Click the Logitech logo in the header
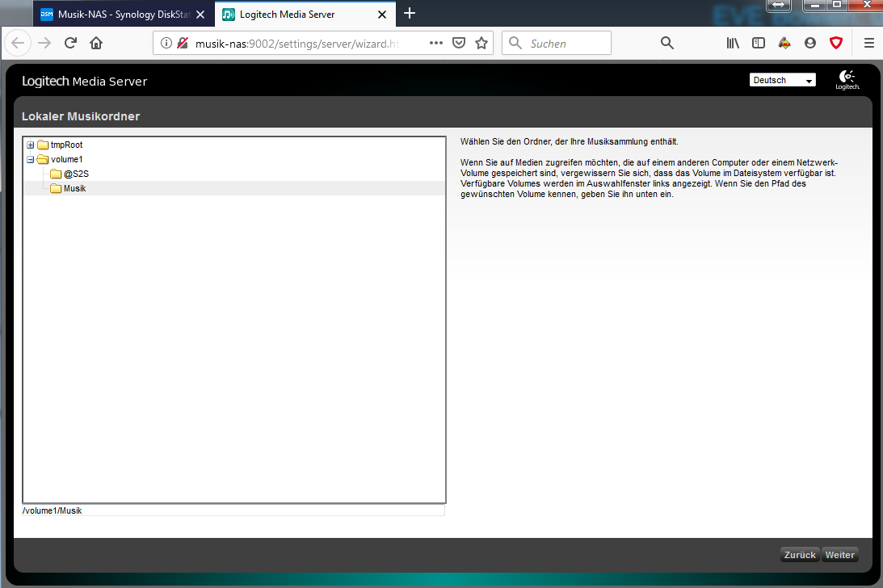The width and height of the screenshot is (883, 588). pos(847,80)
